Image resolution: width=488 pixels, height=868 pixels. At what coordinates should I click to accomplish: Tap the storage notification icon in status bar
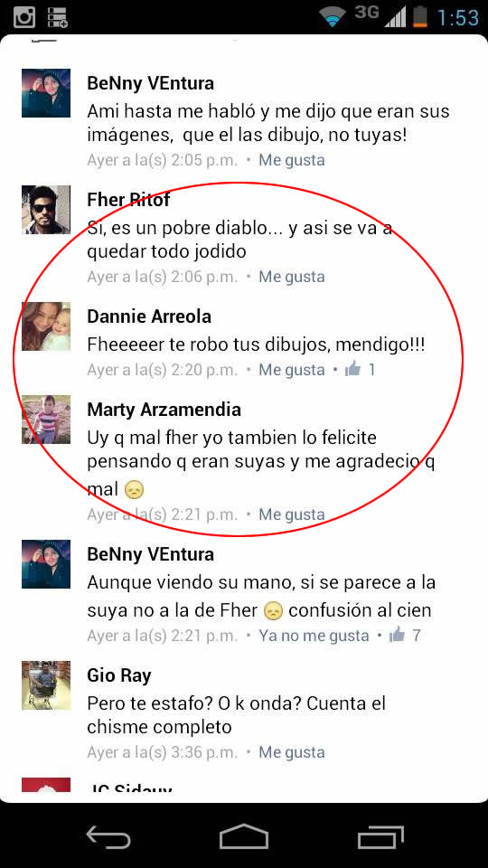pyautogui.click(x=58, y=17)
